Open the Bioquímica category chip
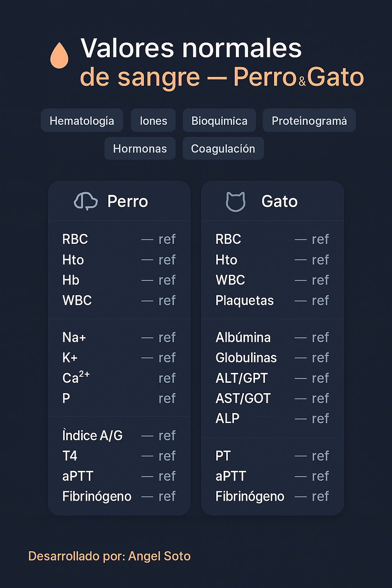This screenshot has height=588, width=392. 219,121
